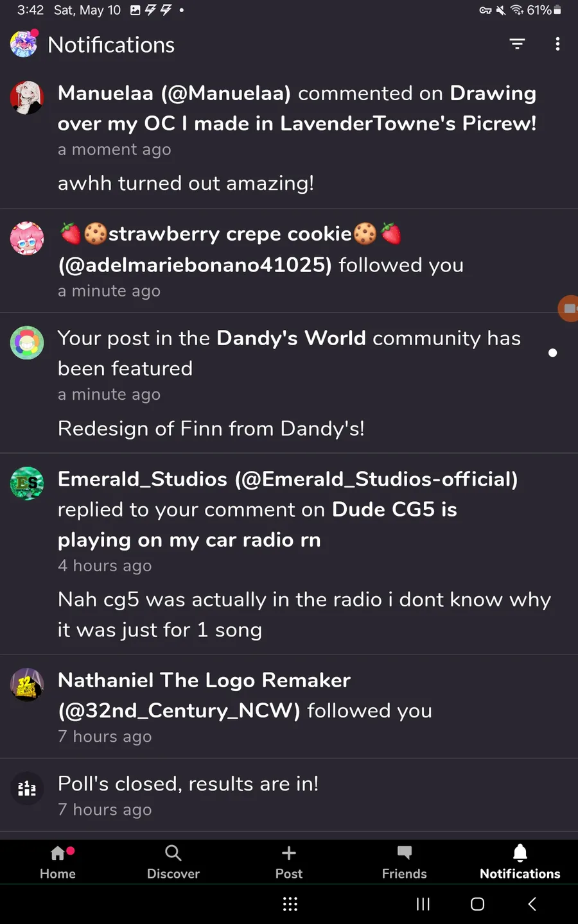The image size is (578, 924).
Task: Tap the Android recent apps button
Action: (423, 904)
